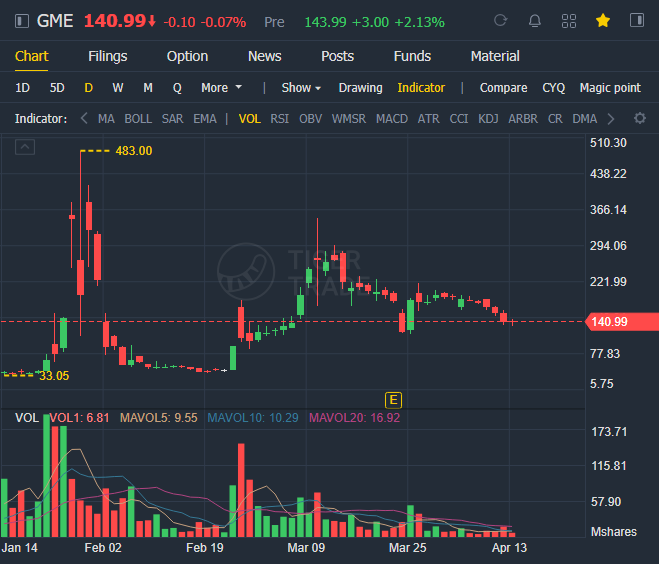Select the WMSR sub-indicator
Image resolution: width=659 pixels, height=564 pixels.
(349, 119)
